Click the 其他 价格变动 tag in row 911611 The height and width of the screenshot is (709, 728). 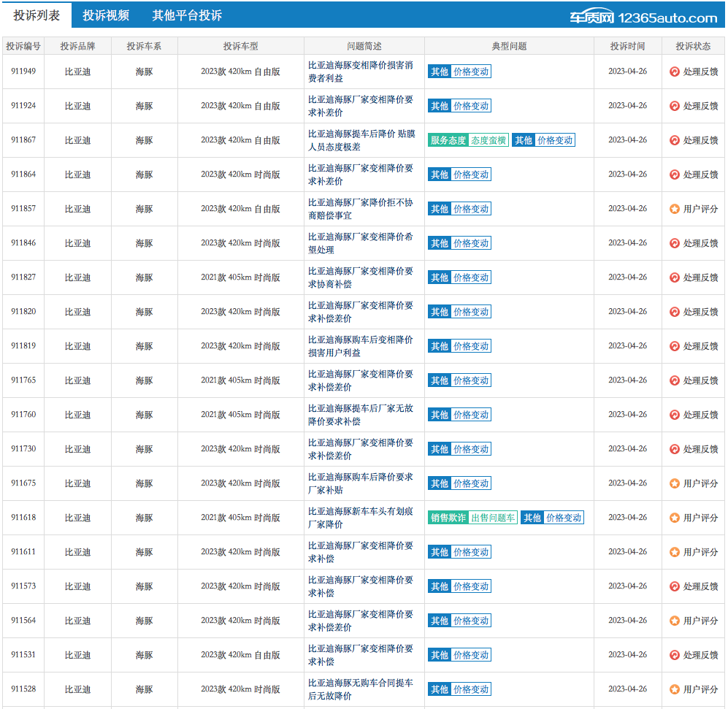459,552
